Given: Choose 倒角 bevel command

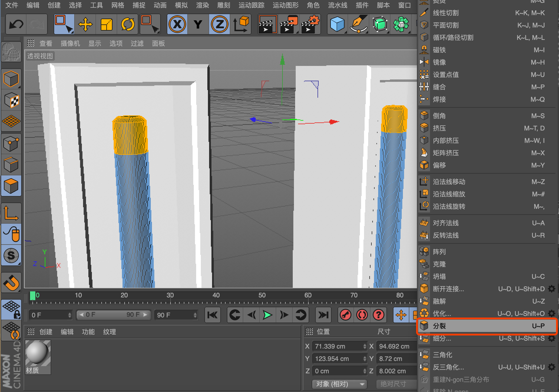Looking at the screenshot, I should (x=487, y=116).
